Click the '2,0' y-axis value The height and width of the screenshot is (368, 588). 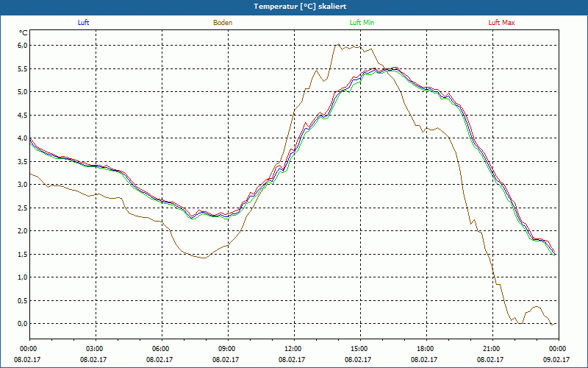24,231
